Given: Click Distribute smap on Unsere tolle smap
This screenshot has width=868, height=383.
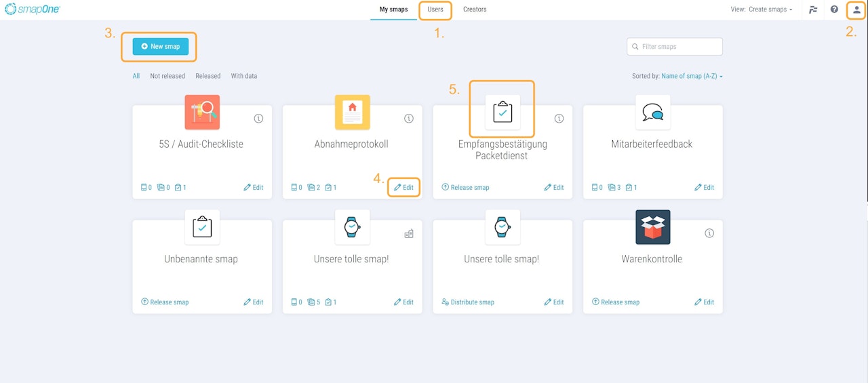Looking at the screenshot, I should 468,302.
